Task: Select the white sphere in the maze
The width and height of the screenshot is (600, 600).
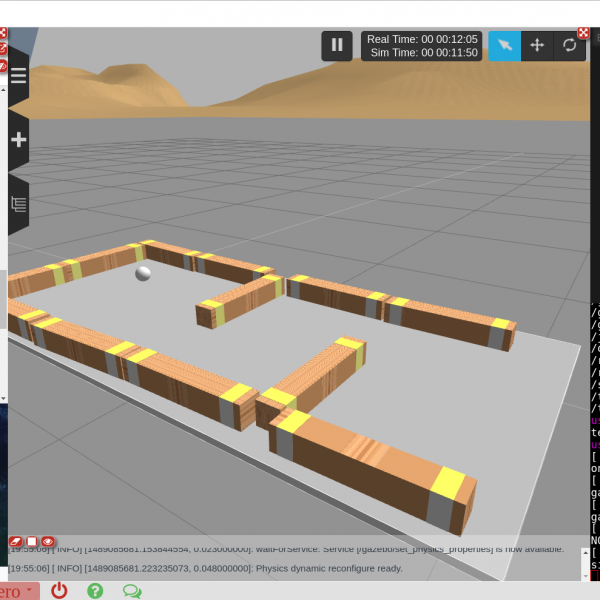Action: [143, 273]
